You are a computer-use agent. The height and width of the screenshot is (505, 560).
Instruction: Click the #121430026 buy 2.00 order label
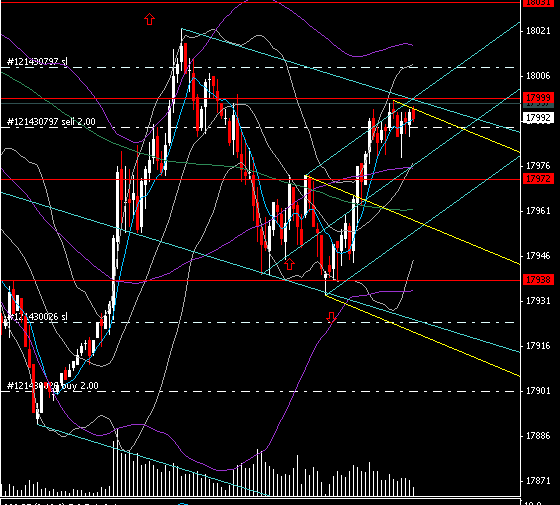point(52,386)
